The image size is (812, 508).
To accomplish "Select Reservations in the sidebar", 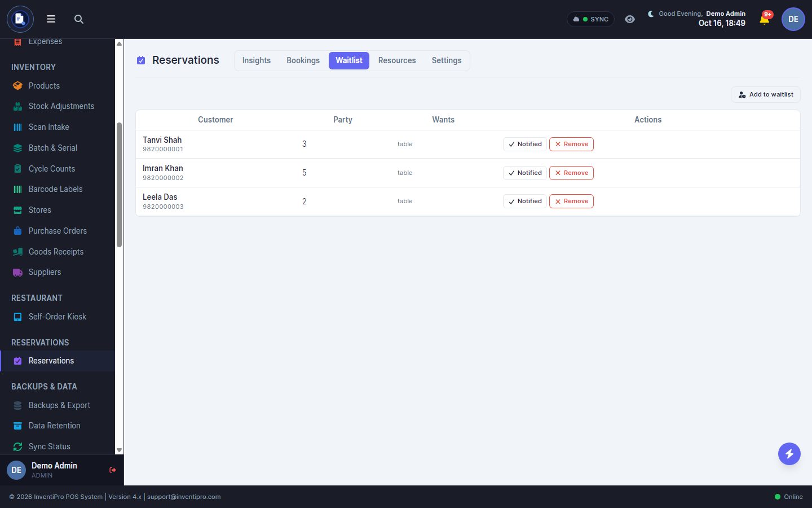I will 58,361.
